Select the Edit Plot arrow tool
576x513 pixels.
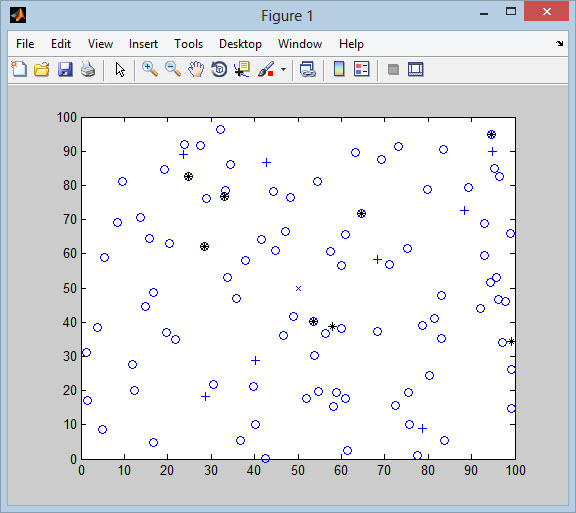(120, 69)
